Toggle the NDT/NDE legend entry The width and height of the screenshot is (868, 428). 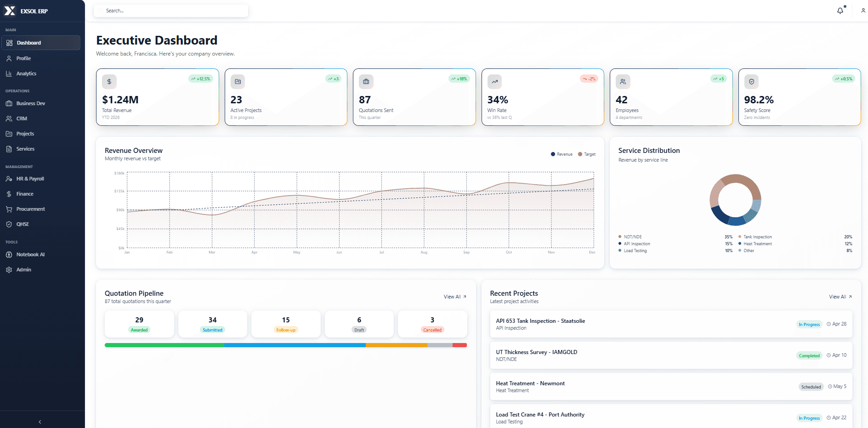tap(630, 237)
